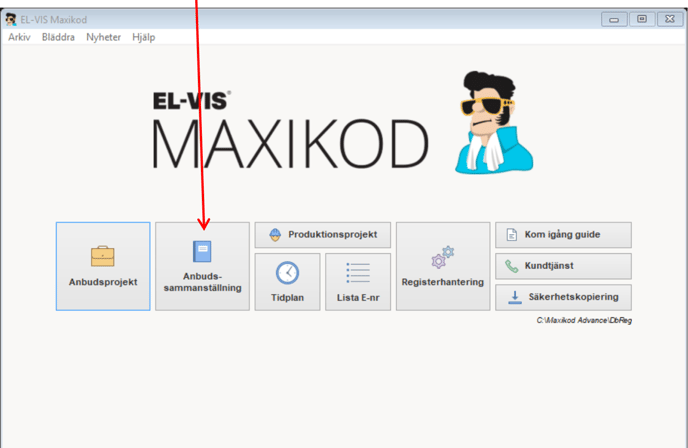688x448 pixels.
Task: Minimize the EL-VIS Maxikod window
Action: pyautogui.click(x=614, y=19)
